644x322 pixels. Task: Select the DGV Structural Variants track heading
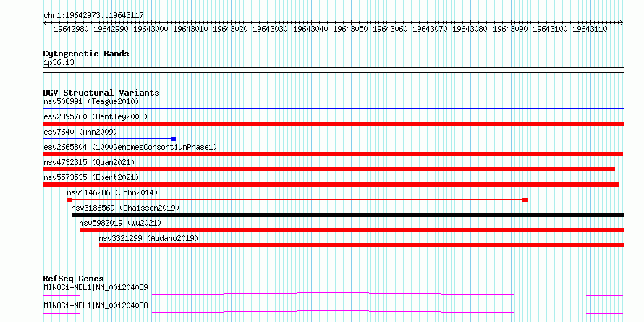[x=101, y=93]
